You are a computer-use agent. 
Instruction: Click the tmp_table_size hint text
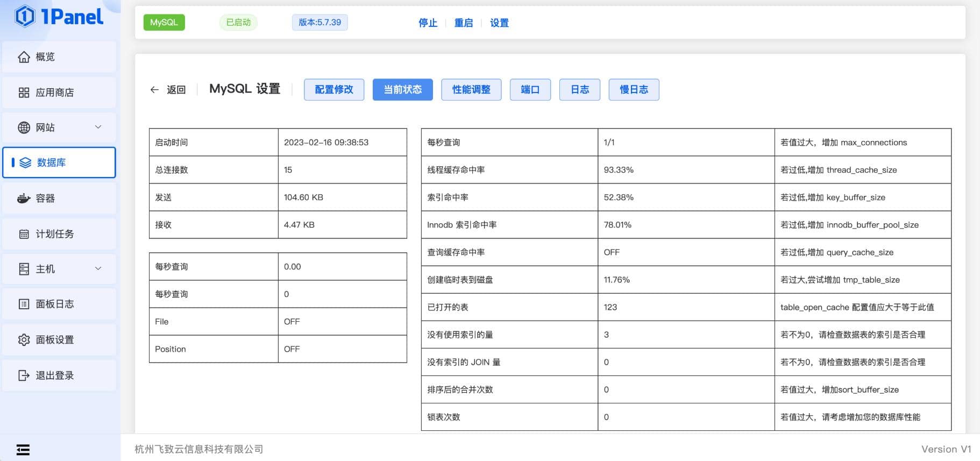tap(840, 280)
